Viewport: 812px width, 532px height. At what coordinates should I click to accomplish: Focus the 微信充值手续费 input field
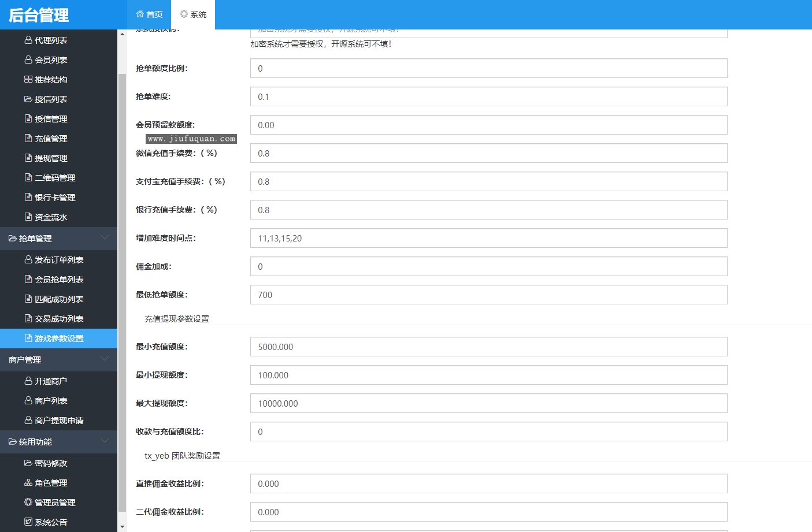(488, 153)
